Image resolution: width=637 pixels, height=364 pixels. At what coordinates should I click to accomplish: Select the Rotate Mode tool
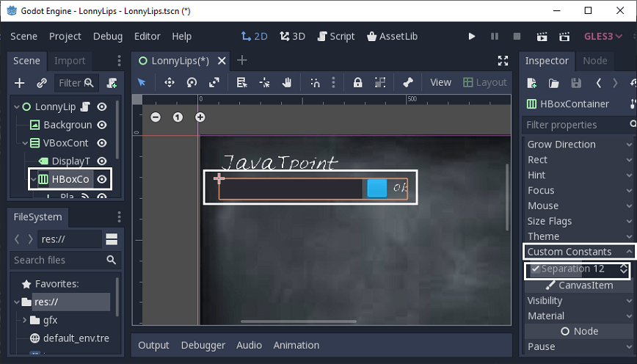pyautogui.click(x=192, y=82)
